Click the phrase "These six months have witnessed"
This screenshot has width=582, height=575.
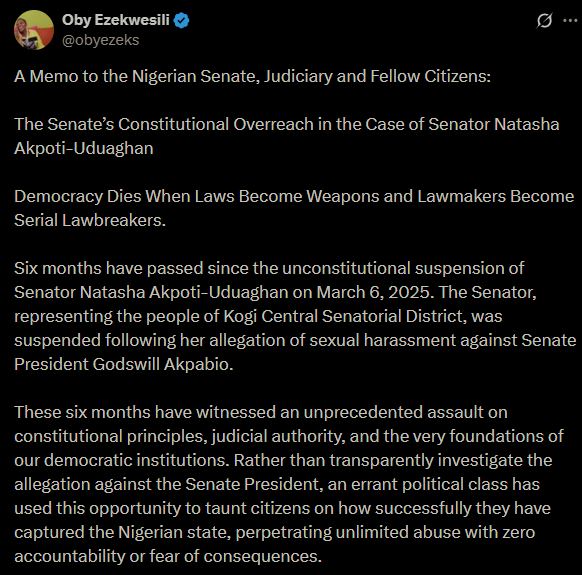point(145,412)
